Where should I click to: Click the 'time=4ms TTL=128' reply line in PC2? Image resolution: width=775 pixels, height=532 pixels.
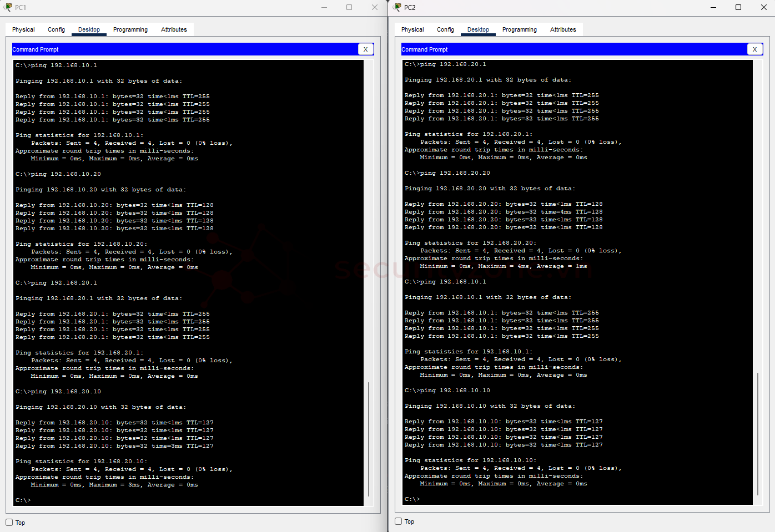coord(504,212)
